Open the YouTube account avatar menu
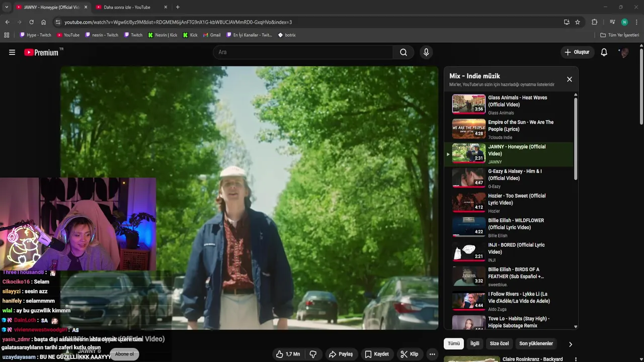This screenshot has height=362, width=644. coord(624,52)
